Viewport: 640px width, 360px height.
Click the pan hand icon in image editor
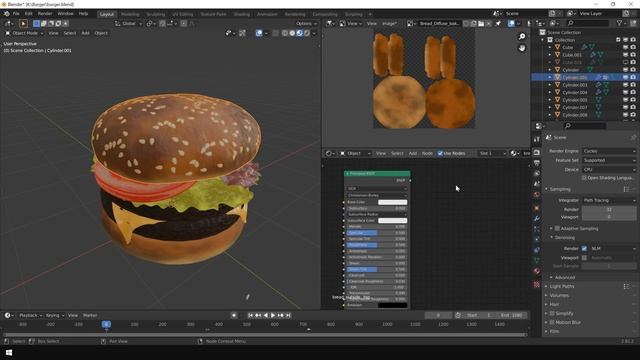point(522,48)
